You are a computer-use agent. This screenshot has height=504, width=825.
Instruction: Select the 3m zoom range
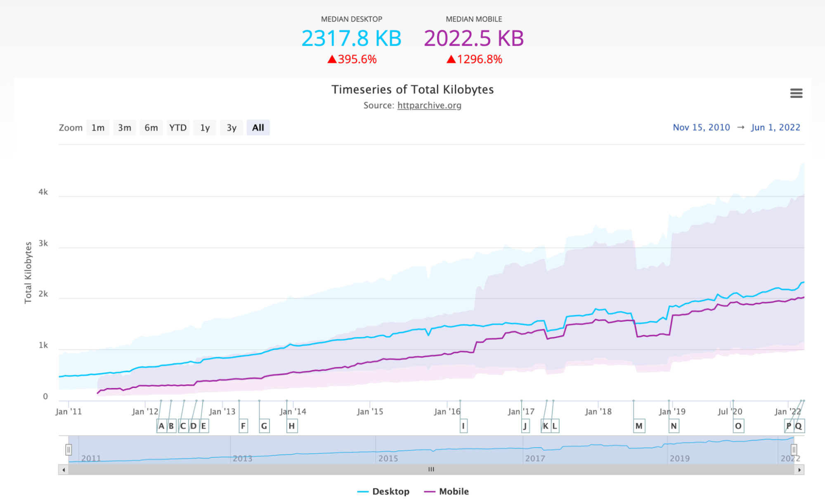124,128
